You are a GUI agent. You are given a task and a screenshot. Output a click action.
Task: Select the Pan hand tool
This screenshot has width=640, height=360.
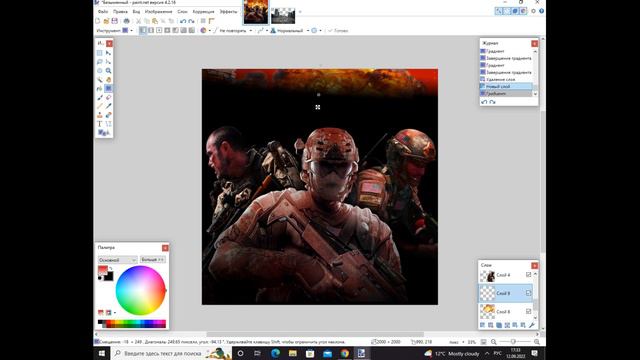(109, 80)
